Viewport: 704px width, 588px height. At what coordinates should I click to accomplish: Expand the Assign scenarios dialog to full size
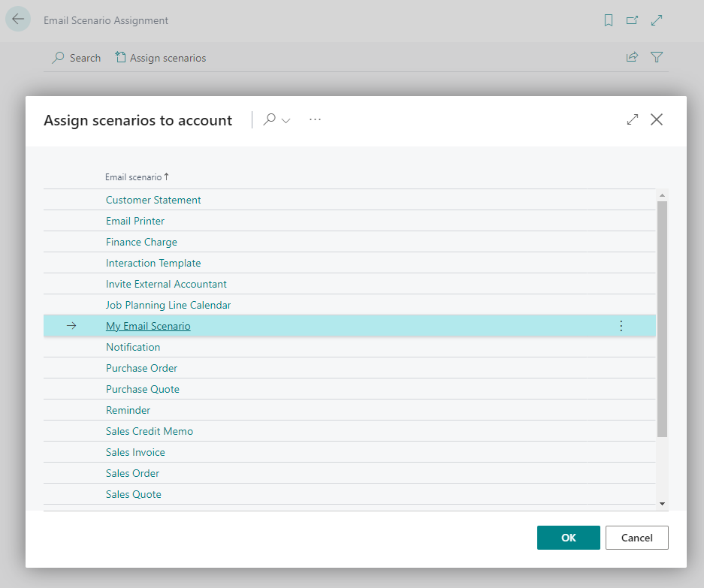tap(633, 119)
